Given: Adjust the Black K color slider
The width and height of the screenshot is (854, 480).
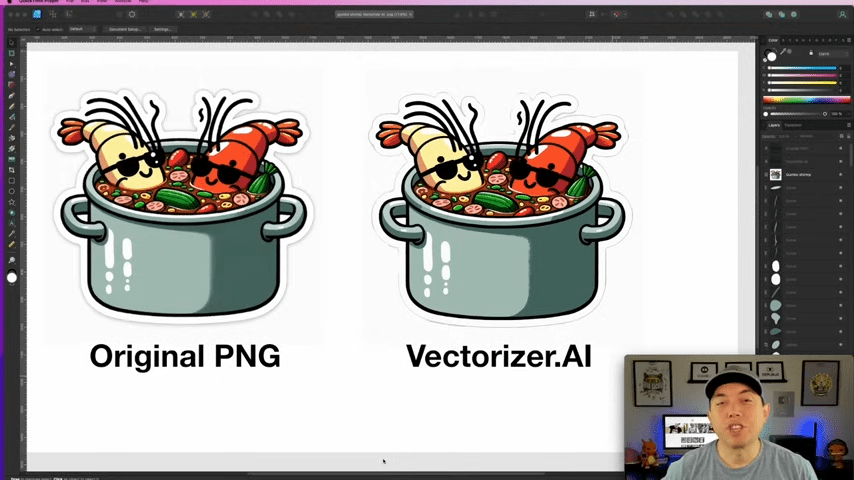Looking at the screenshot, I should click(x=802, y=90).
